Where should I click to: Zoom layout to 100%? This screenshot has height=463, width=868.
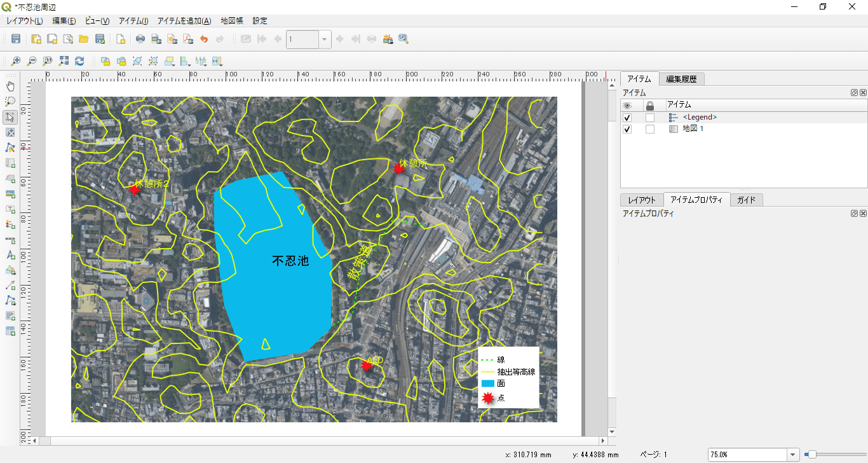(x=48, y=62)
